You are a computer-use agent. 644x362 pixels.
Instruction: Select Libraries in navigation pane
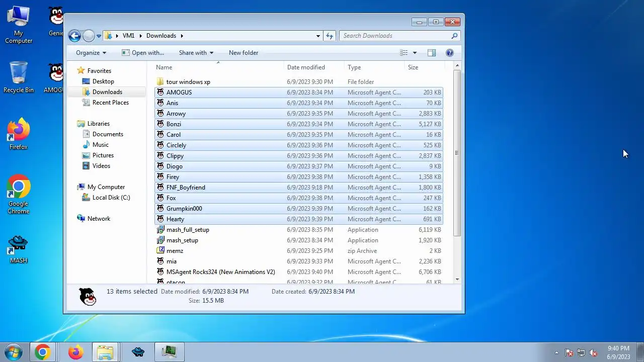tap(99, 124)
